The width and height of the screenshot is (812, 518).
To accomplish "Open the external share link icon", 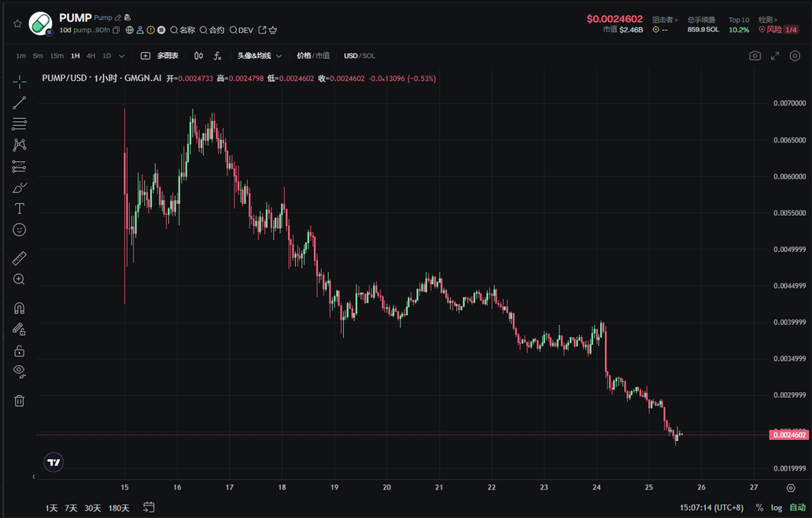I will (x=262, y=30).
